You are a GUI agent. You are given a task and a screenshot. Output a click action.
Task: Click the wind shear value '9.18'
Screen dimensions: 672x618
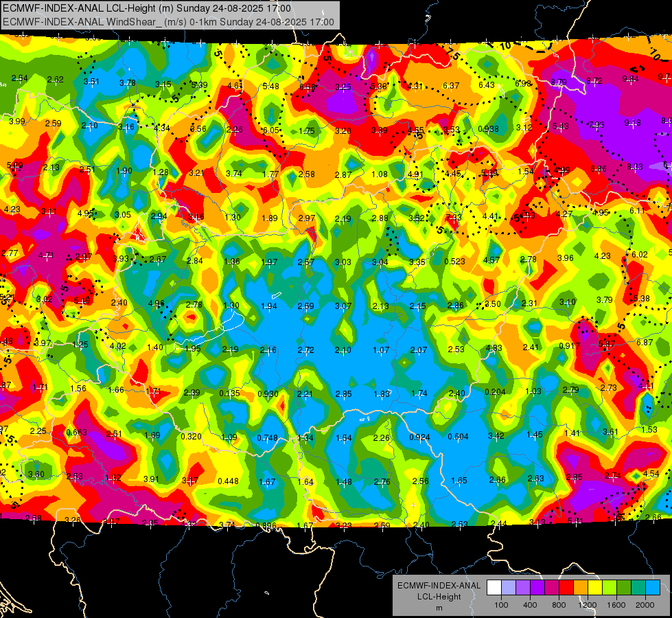(x=633, y=123)
